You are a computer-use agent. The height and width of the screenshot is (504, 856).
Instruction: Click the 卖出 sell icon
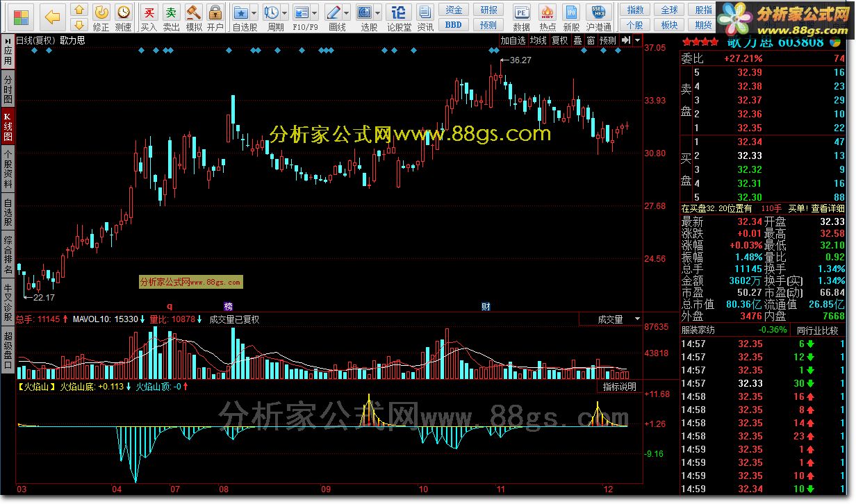tap(170, 12)
